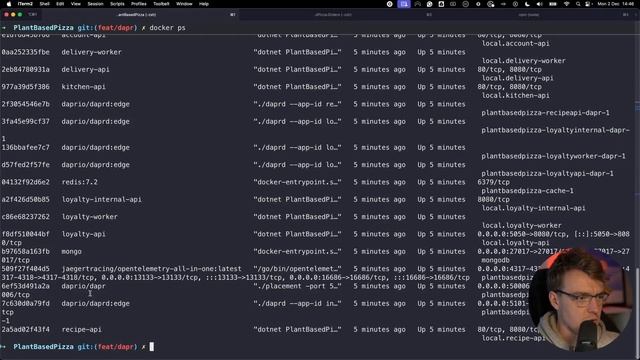This screenshot has height=360, width=640.
Task: Click the green fullscreen window button
Action: [20, 14]
